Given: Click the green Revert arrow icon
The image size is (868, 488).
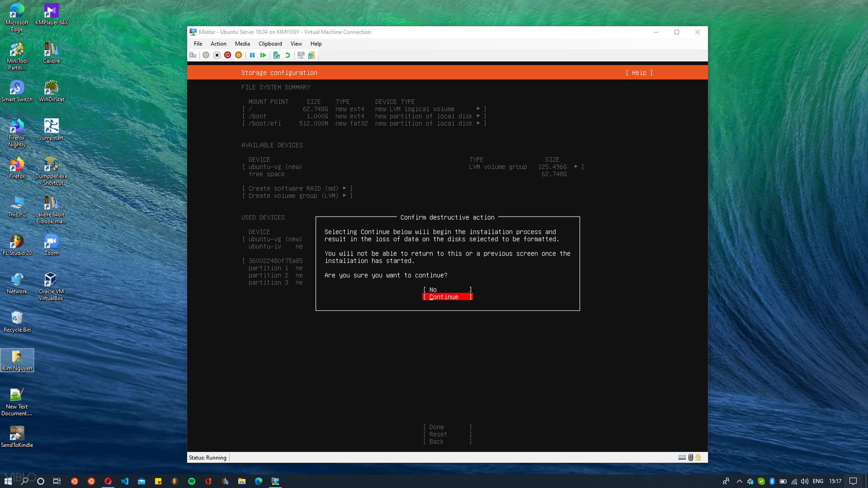Looking at the screenshot, I should 288,55.
